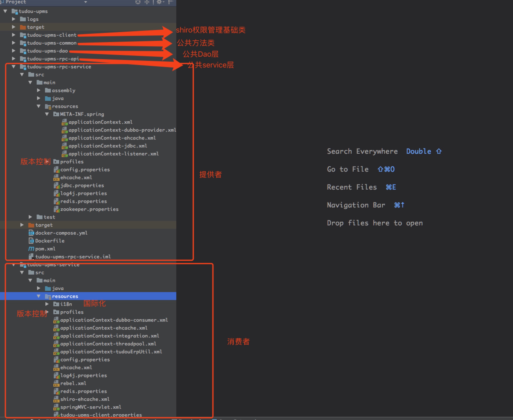Image resolution: width=513 pixels, height=420 pixels.
Task: Click the rebel.xml file icon
Action: 56,384
